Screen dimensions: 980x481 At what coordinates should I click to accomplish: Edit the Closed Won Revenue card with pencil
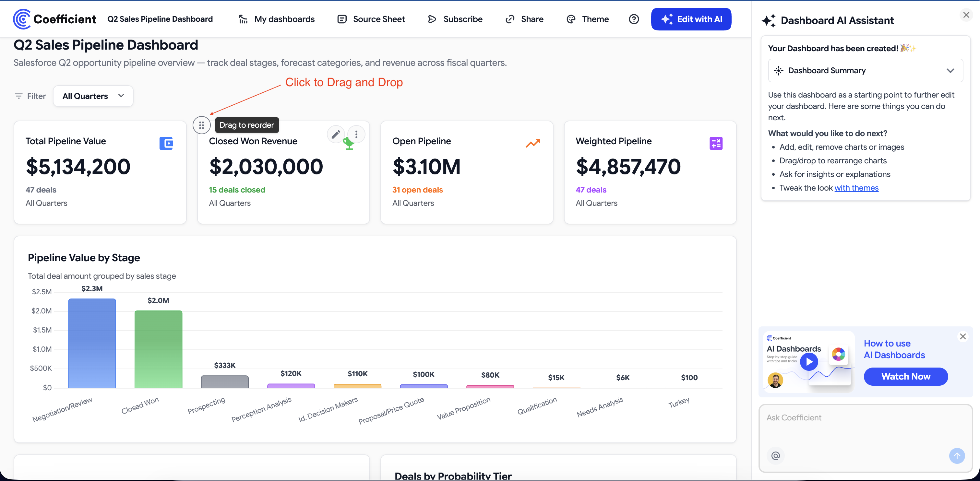tap(336, 134)
